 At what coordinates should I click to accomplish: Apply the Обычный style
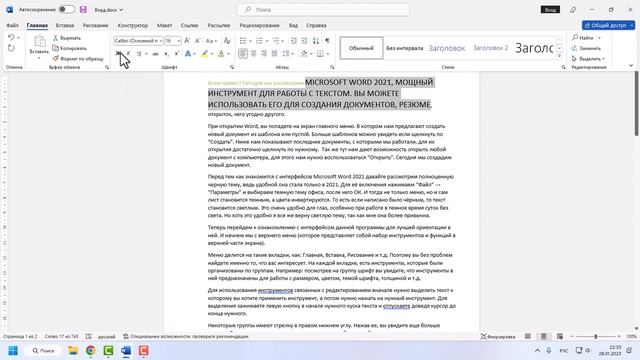(361, 48)
